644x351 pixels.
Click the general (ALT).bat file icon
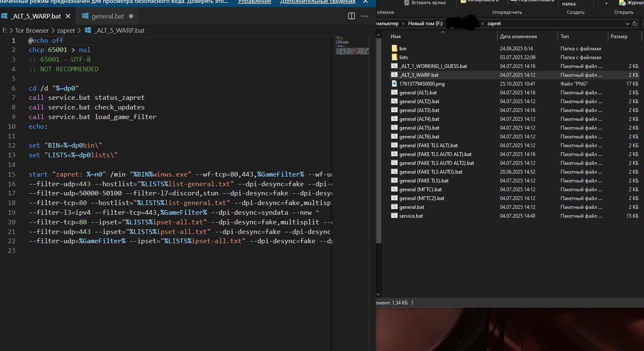(394, 93)
